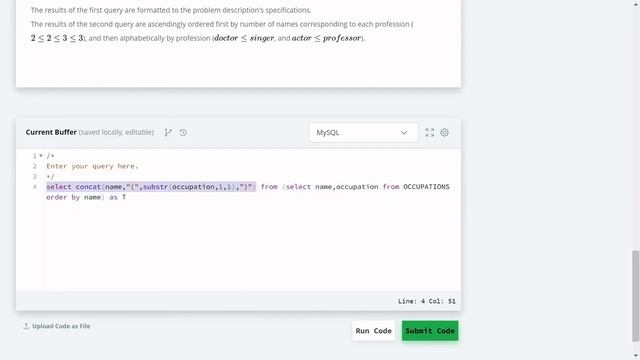The width and height of the screenshot is (640, 360).
Task: Open the code history clock icon
Action: 183,132
